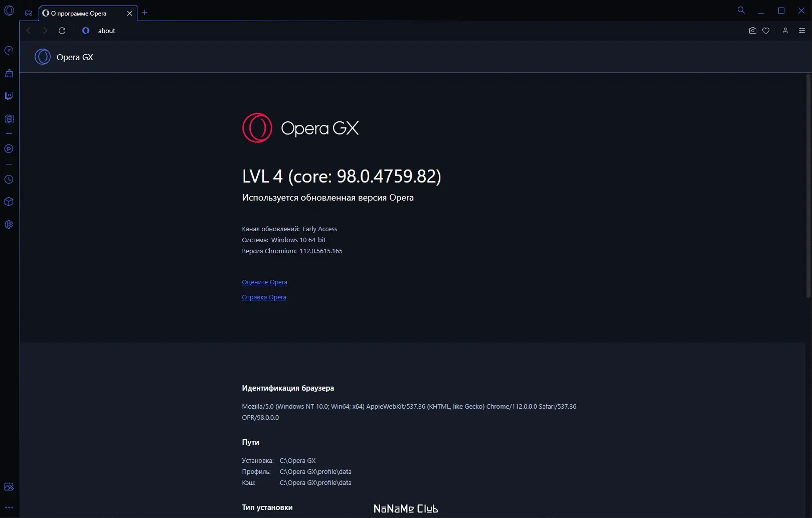The height and width of the screenshot is (518, 812).
Task: Reload the about page
Action: pyautogui.click(x=62, y=31)
